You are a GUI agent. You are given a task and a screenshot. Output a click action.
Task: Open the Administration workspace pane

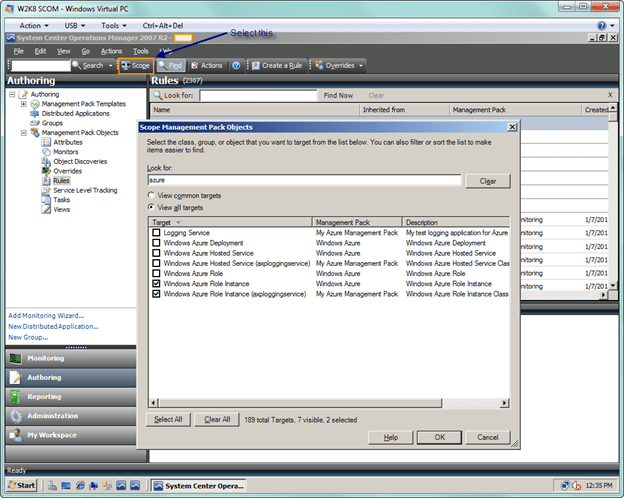[x=71, y=416]
